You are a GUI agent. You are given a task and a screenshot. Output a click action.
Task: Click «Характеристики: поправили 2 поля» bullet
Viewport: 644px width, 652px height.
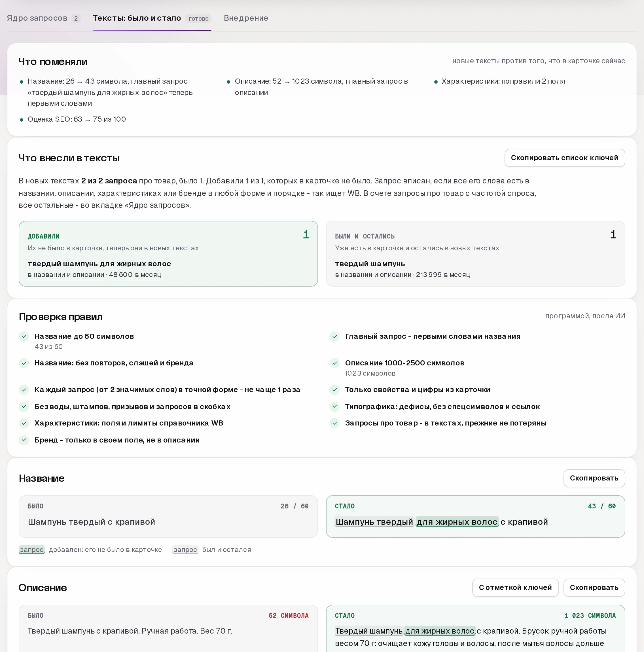click(503, 81)
